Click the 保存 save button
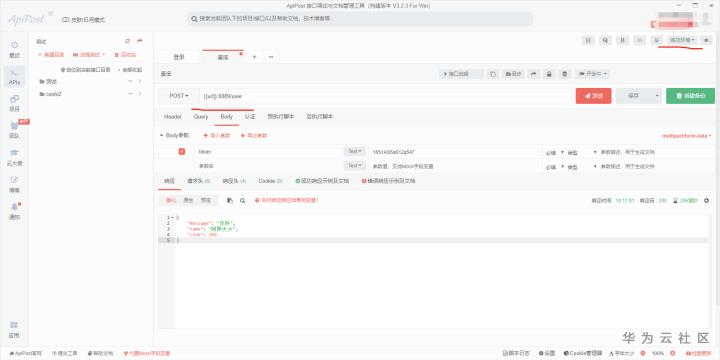 pyautogui.click(x=634, y=96)
